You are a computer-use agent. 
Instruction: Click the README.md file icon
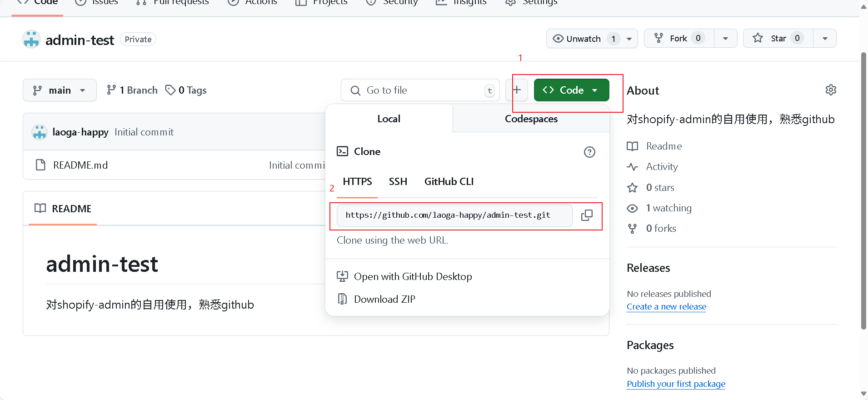point(40,165)
